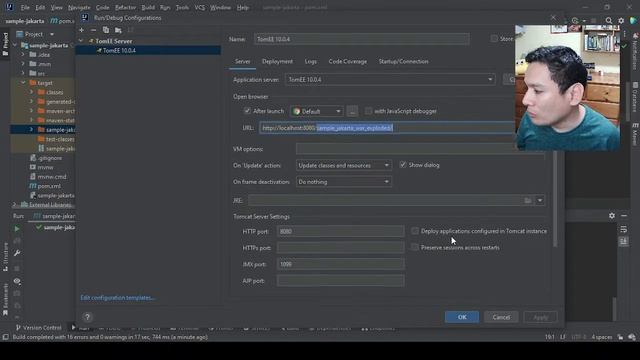The width and height of the screenshot is (640, 360).
Task: Click eye icon in Run panel sidebar
Action: pyautogui.click(x=17, y=281)
